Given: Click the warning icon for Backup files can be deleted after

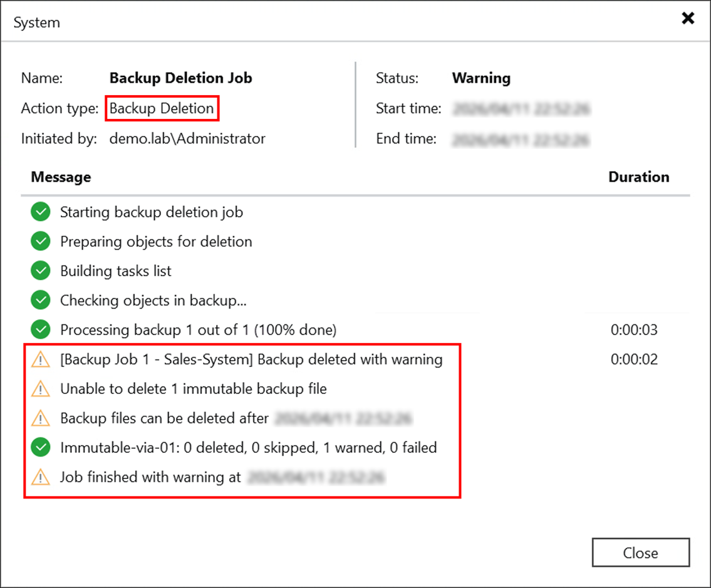Looking at the screenshot, I should click(39, 418).
